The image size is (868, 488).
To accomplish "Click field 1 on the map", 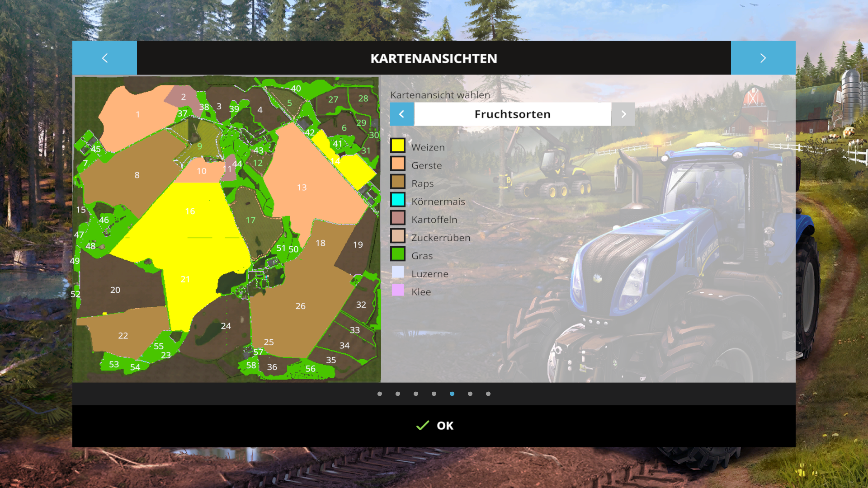I will tap(138, 114).
